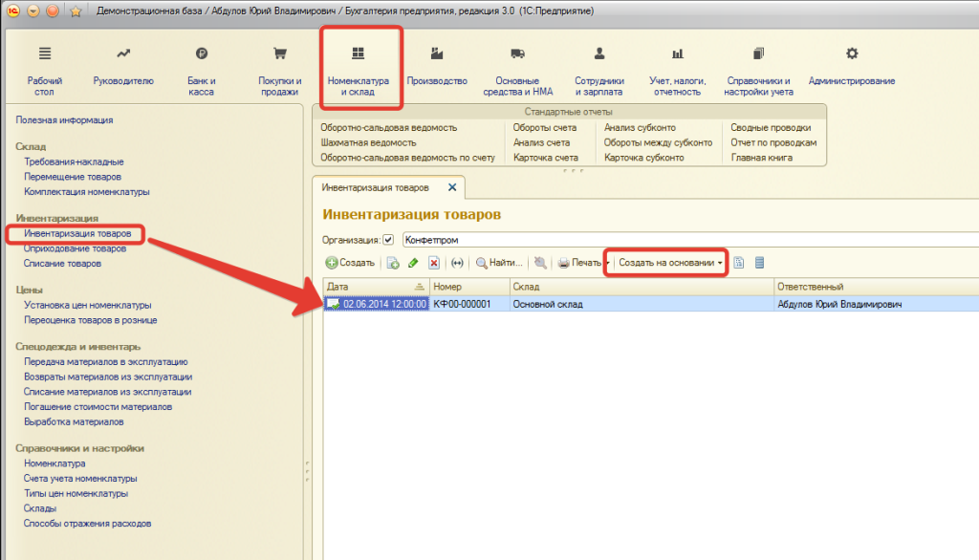Open Перемещение товаров in sidebar
The height and width of the screenshot is (560, 979).
pos(73,177)
